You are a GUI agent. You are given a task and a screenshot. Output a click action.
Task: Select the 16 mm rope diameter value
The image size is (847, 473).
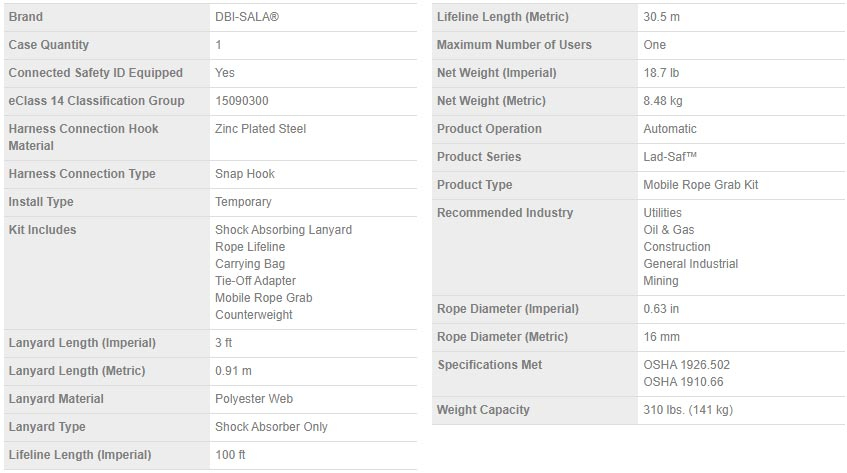coord(662,337)
